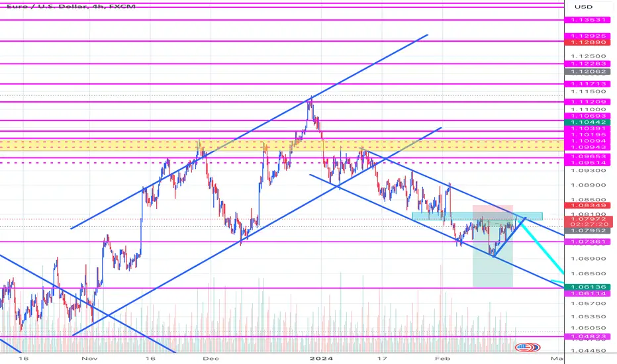The image size is (617, 364).
Task: Click the Nov label on time axis
Action: tap(89, 359)
